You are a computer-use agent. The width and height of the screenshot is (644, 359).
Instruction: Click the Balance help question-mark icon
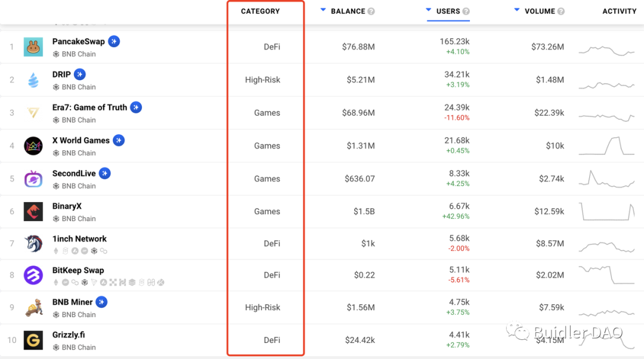click(371, 11)
